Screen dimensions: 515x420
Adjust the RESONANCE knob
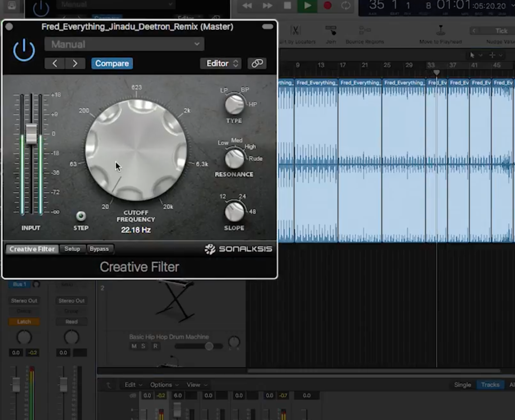[234, 159]
